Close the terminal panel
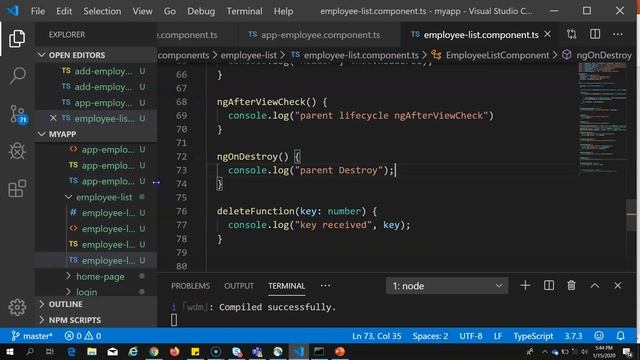Screen dimensions: 640x360 click(618, 286)
